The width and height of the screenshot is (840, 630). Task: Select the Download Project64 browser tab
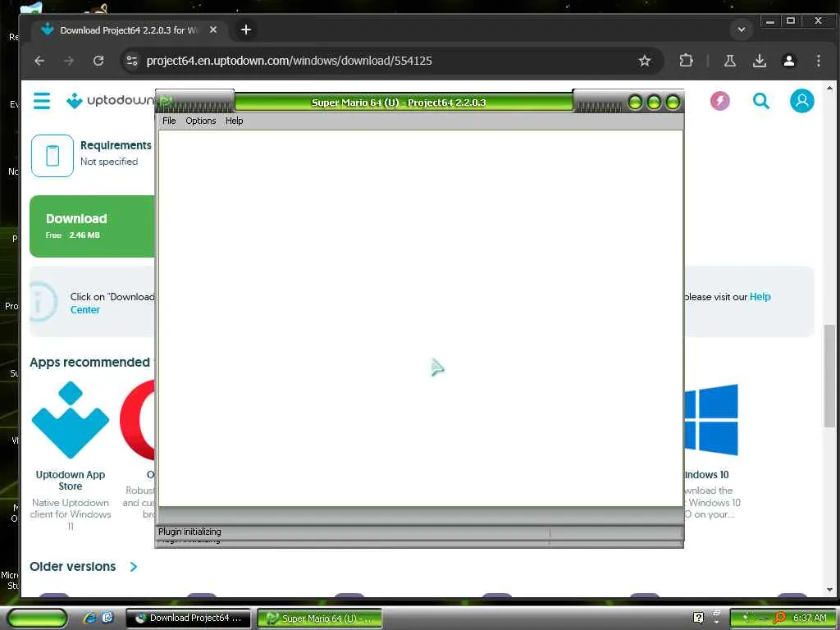[x=129, y=30]
